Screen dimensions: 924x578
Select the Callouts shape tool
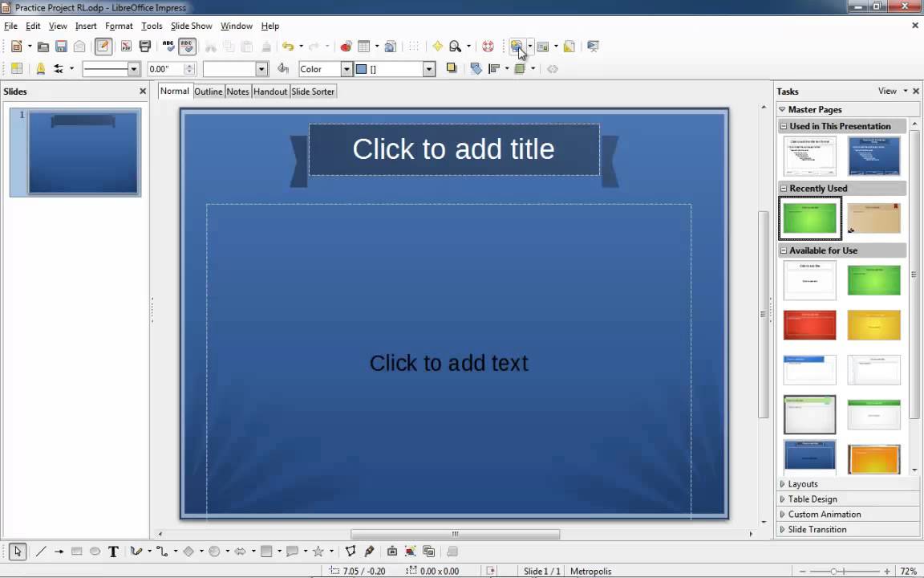(x=292, y=552)
